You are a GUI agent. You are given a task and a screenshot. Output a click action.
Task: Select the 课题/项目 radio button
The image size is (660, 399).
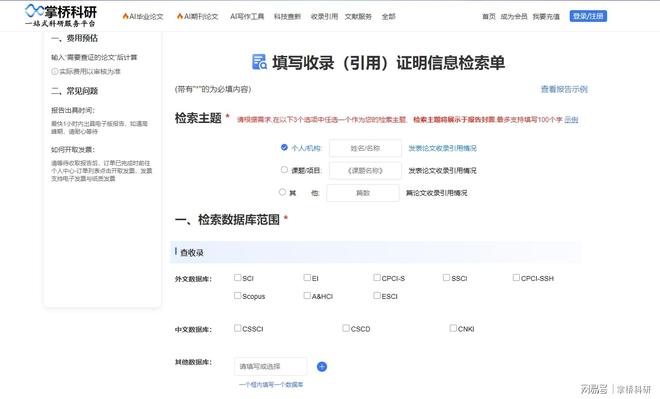[284, 170]
